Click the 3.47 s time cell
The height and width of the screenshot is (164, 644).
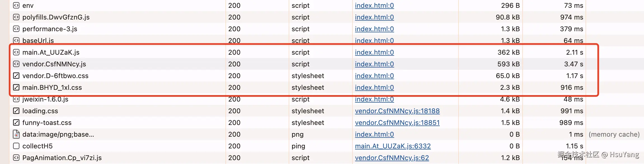(574, 64)
